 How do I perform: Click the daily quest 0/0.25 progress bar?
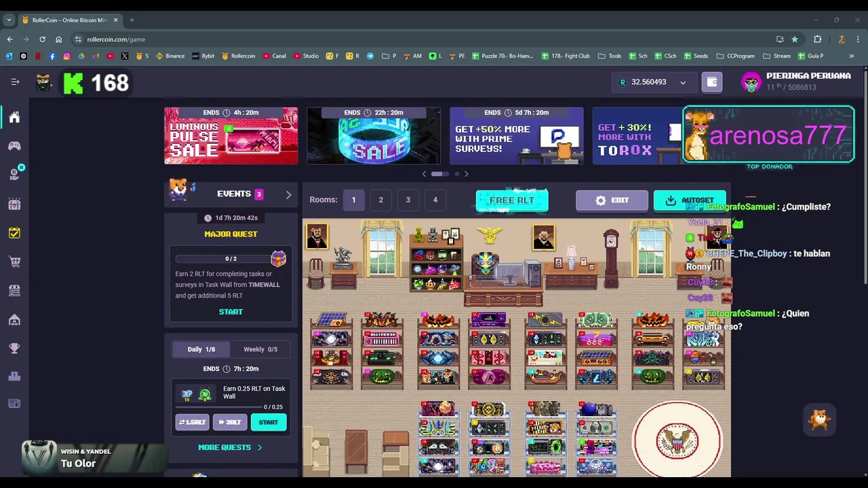218,407
